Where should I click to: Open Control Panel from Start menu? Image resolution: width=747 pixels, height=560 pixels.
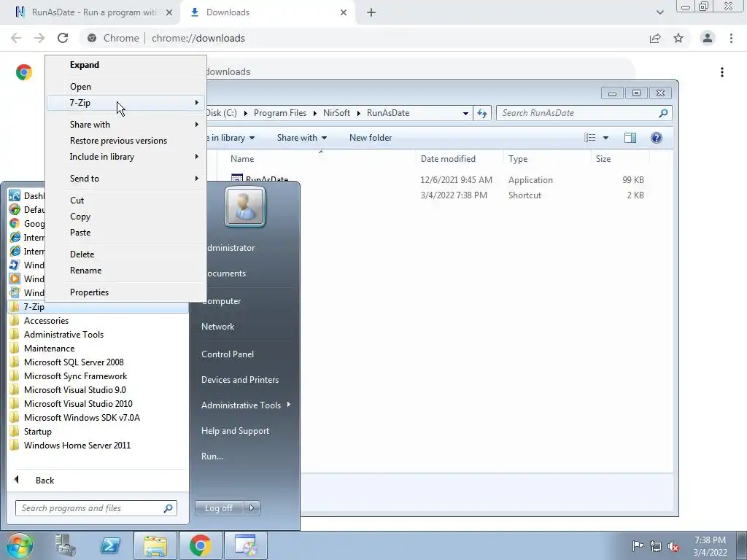click(x=228, y=354)
